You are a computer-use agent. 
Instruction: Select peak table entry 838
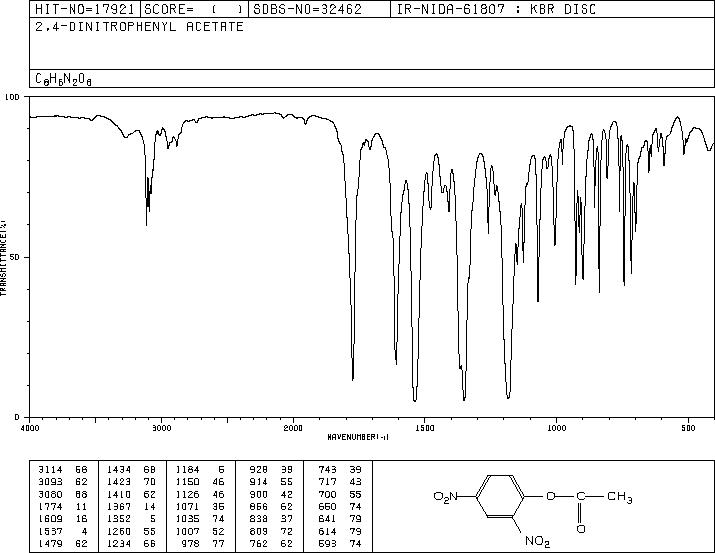pyautogui.click(x=271, y=519)
